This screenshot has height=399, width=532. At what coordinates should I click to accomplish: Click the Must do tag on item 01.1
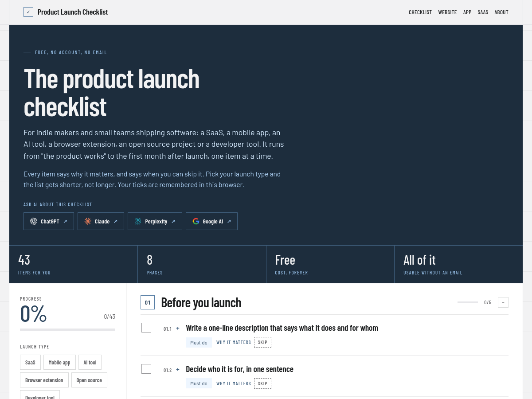coord(199,342)
